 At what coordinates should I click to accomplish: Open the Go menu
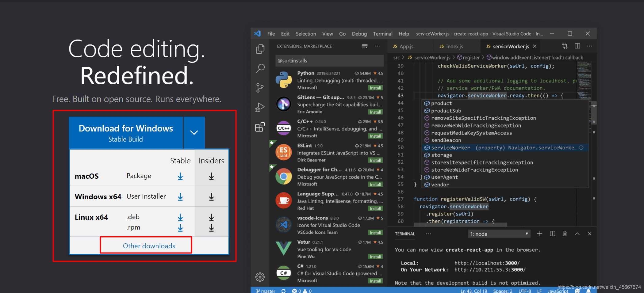(x=343, y=34)
